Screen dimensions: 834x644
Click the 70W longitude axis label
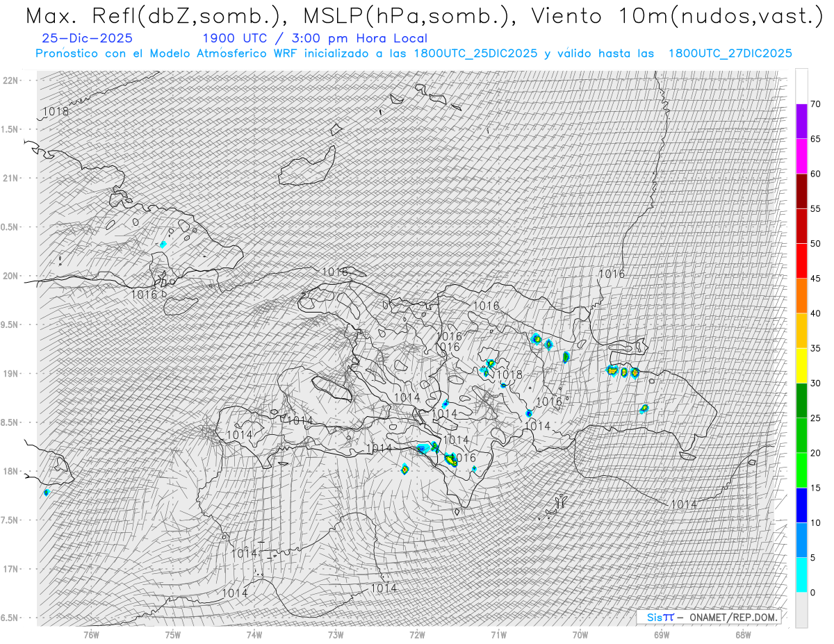pyautogui.click(x=580, y=634)
